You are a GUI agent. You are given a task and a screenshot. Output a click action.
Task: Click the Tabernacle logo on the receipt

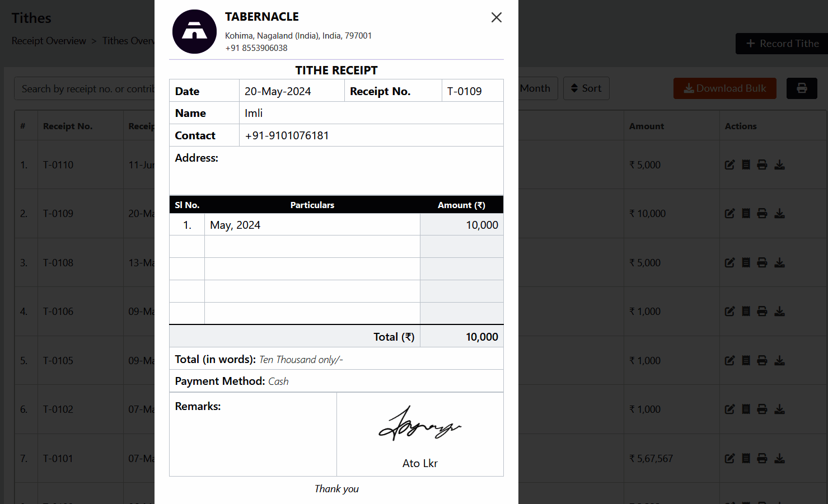coord(194,32)
